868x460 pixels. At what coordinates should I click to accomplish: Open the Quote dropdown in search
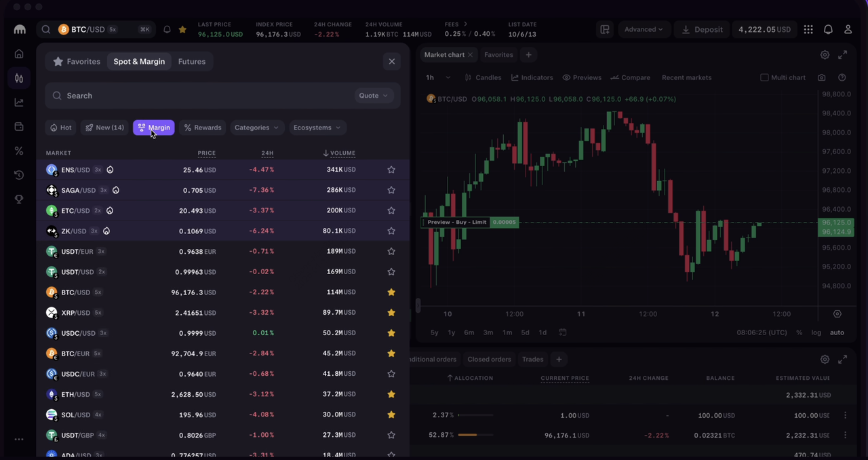(x=374, y=96)
